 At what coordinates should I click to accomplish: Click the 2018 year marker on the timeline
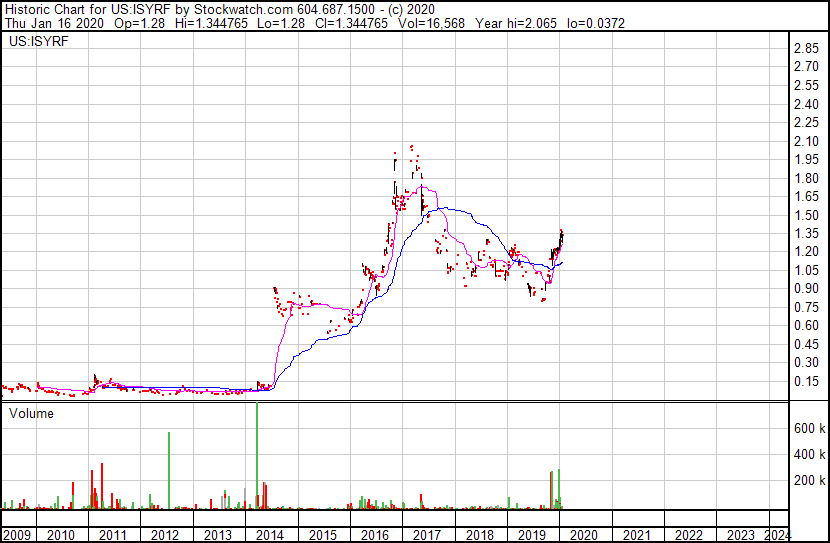tap(480, 535)
